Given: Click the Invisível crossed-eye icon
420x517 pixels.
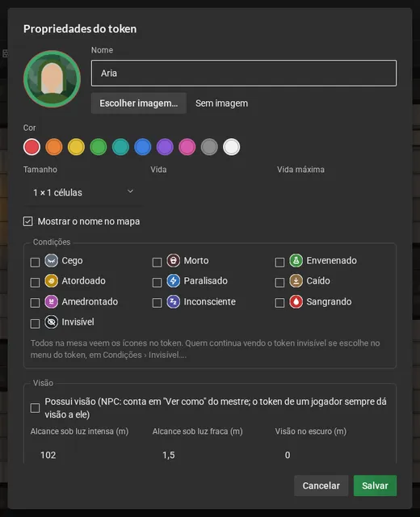Looking at the screenshot, I should coord(51,322).
